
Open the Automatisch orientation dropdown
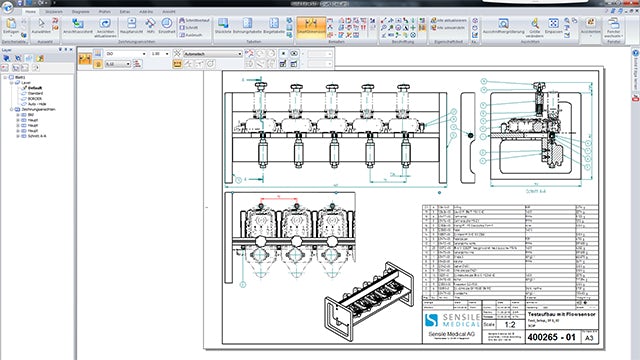pyautogui.click(x=213, y=54)
